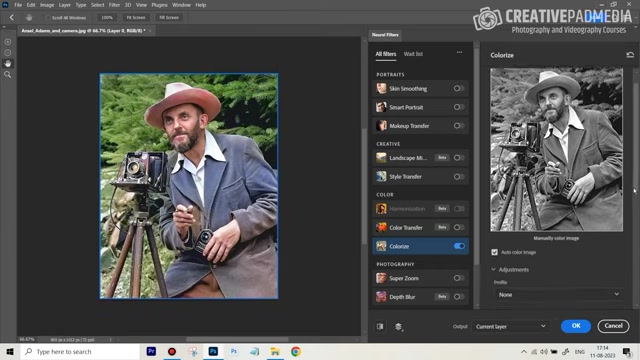The image size is (640, 360).
Task: Open the Profile dropdown set to None
Action: (x=558, y=294)
